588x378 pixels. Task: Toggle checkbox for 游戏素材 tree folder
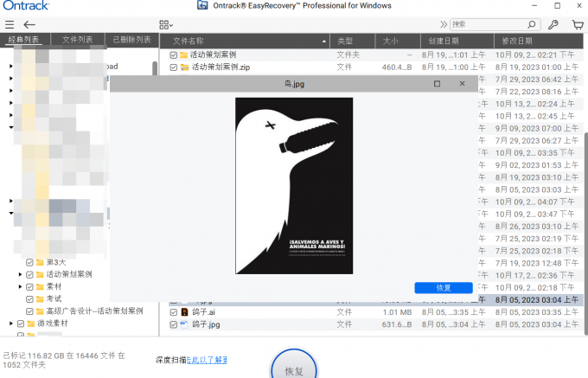[x=21, y=324]
